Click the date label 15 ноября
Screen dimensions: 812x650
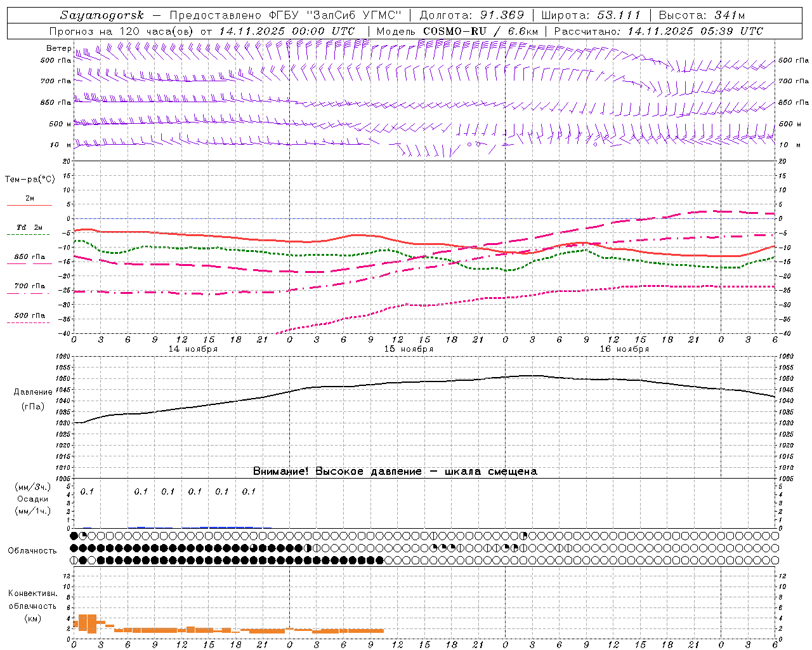409,349
